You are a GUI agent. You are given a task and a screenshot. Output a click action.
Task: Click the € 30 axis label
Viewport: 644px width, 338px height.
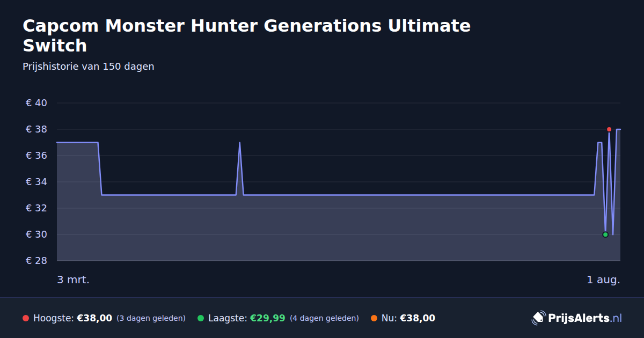point(36,234)
